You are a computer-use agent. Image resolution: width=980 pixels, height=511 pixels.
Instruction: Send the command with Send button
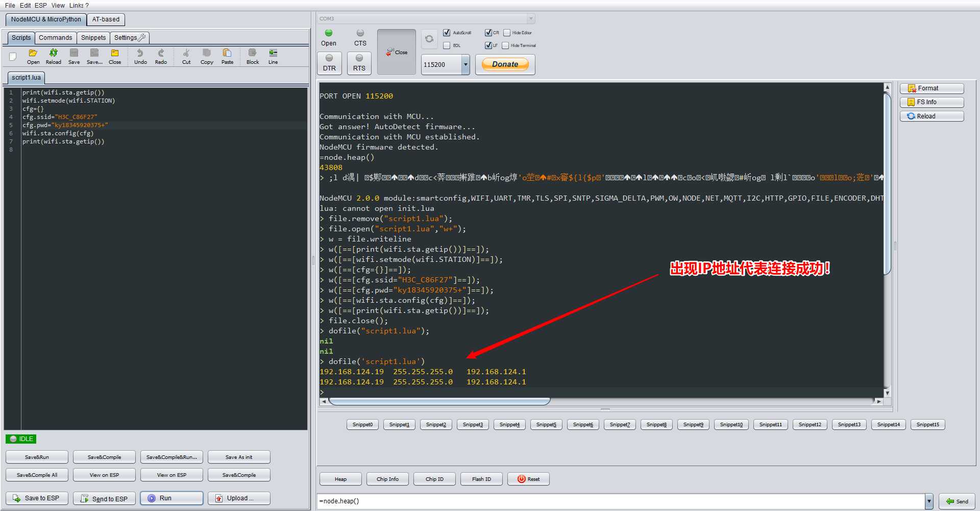pyautogui.click(x=957, y=501)
